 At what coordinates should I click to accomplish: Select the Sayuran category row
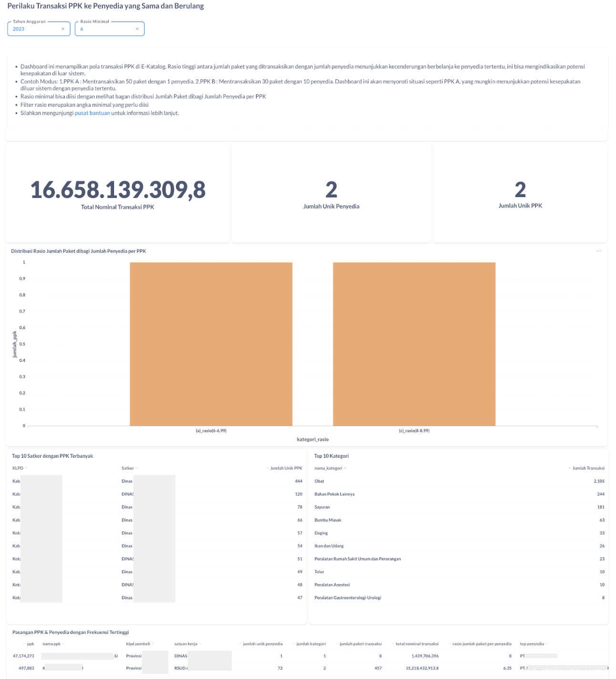[x=459, y=507]
